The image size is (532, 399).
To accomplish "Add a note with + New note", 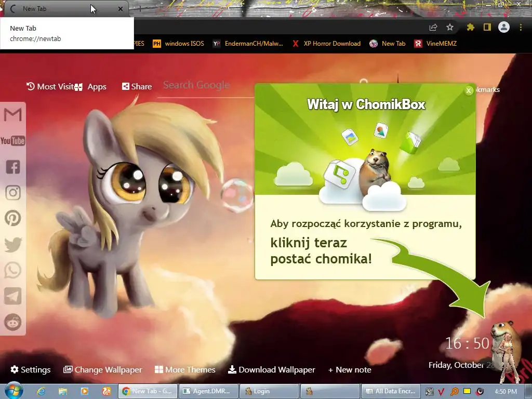I will click(x=350, y=369).
